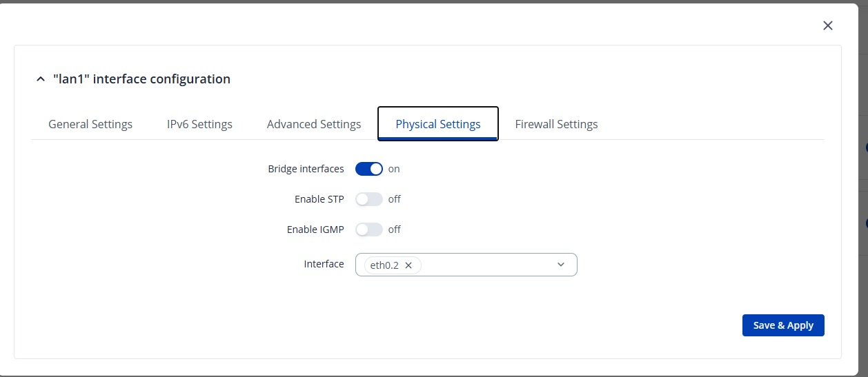The image size is (868, 377).
Task: Click the Enable IGMP label
Action: [315, 230]
